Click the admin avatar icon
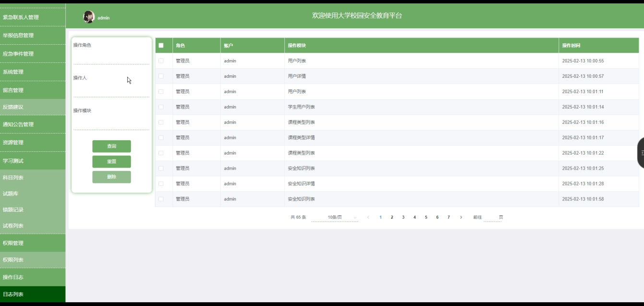The height and width of the screenshot is (306, 644). click(89, 17)
